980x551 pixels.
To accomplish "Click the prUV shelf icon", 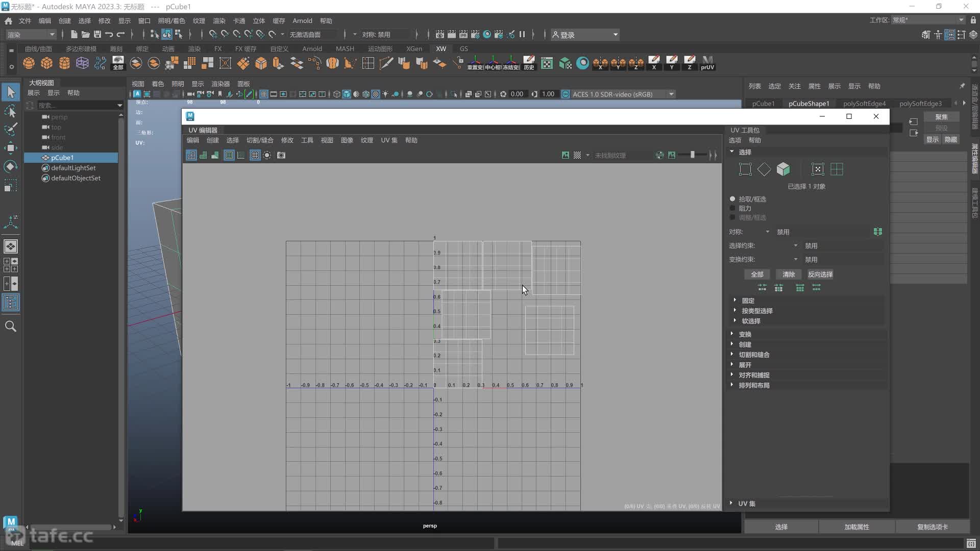I will [707, 63].
